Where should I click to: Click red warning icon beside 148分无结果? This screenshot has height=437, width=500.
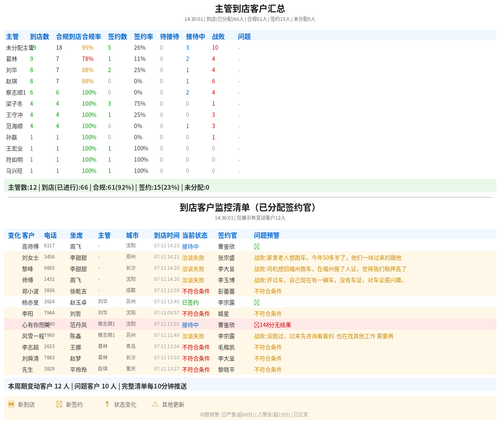point(257,325)
